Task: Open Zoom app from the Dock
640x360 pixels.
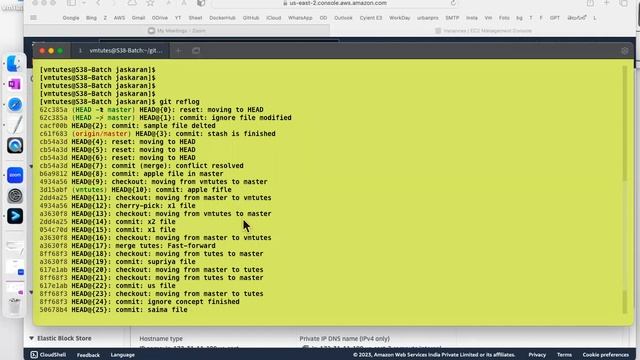Action: 15,175
